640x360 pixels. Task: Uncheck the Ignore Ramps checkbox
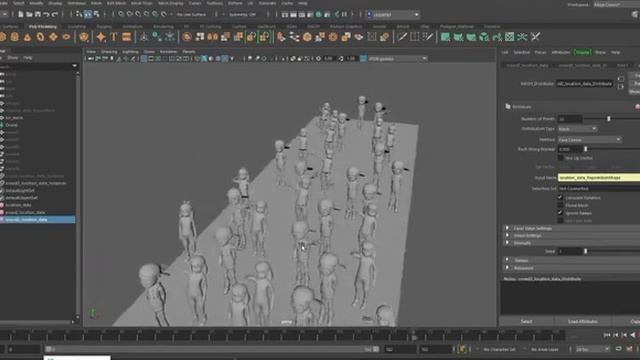560,213
